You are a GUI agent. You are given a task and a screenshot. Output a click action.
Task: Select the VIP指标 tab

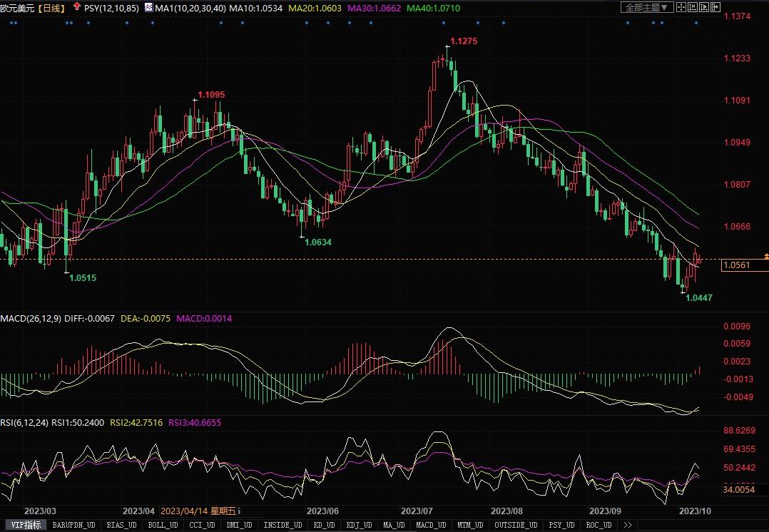tap(25, 525)
